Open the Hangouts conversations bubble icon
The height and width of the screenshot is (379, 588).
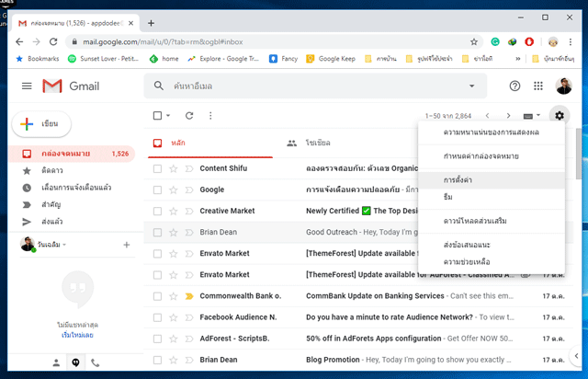75,362
